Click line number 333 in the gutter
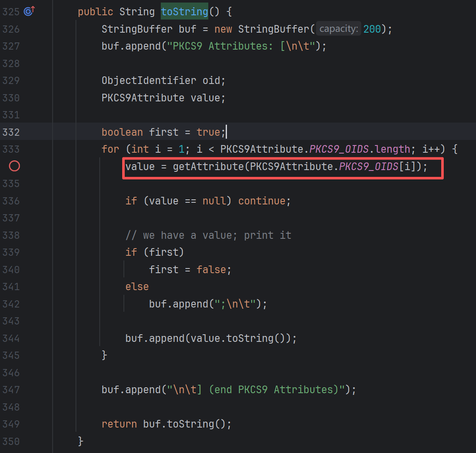 [x=11, y=149]
